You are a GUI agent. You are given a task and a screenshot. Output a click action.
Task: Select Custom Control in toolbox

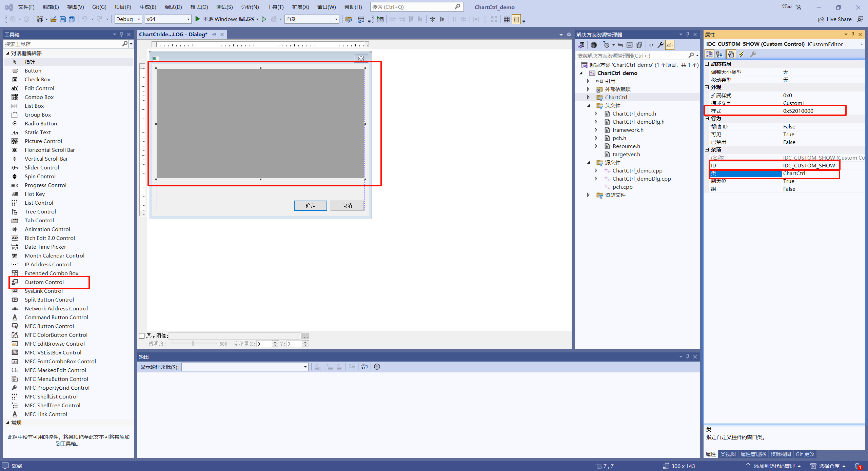coord(44,282)
